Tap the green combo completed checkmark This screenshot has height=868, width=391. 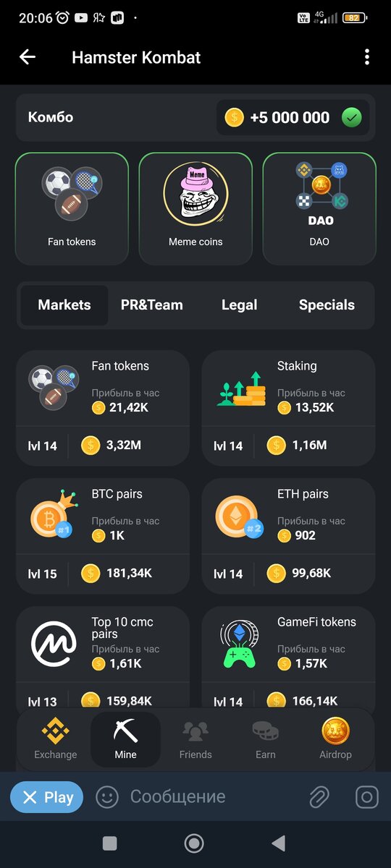click(351, 118)
